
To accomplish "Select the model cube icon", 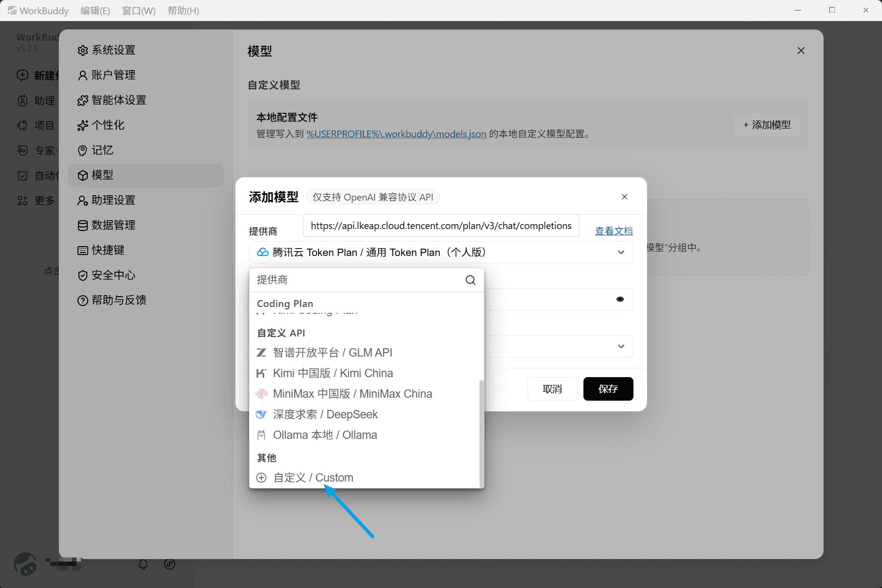I will click(x=83, y=176).
